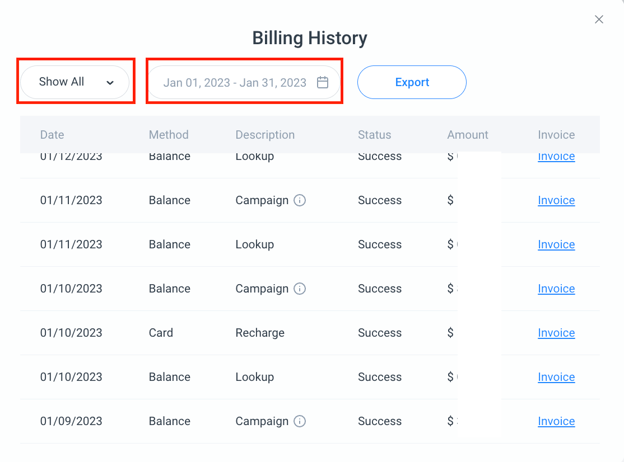Viewport: 624px width, 462px height.
Task: Click the Amount column header
Action: [x=467, y=134]
